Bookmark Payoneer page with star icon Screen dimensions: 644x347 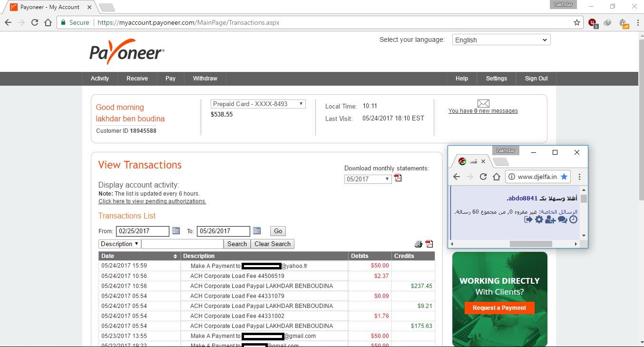[x=577, y=22]
